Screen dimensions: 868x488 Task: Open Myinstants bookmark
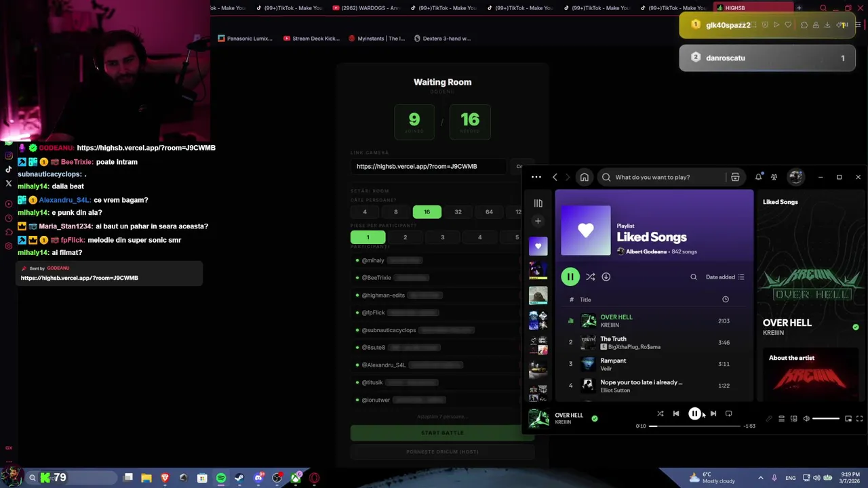[x=376, y=39]
